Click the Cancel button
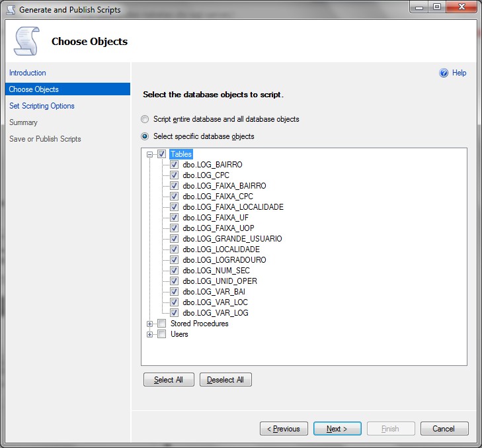Image resolution: width=482 pixels, height=448 pixels. [444, 429]
